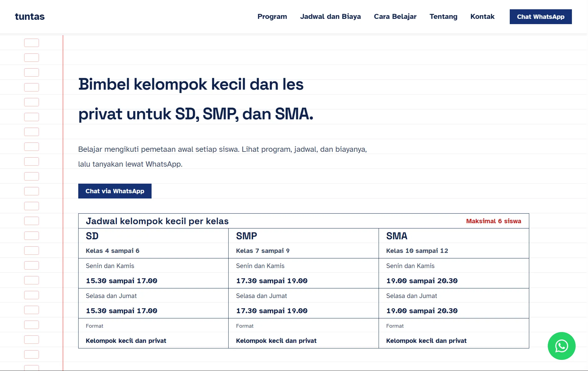This screenshot has width=588, height=371.
Task: Navigate to Jadwal dan Biaya
Action: click(x=330, y=16)
